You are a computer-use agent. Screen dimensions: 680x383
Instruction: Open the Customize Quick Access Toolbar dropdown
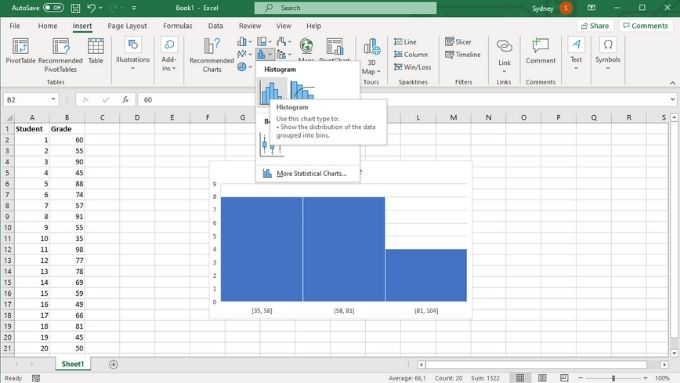[x=134, y=8]
